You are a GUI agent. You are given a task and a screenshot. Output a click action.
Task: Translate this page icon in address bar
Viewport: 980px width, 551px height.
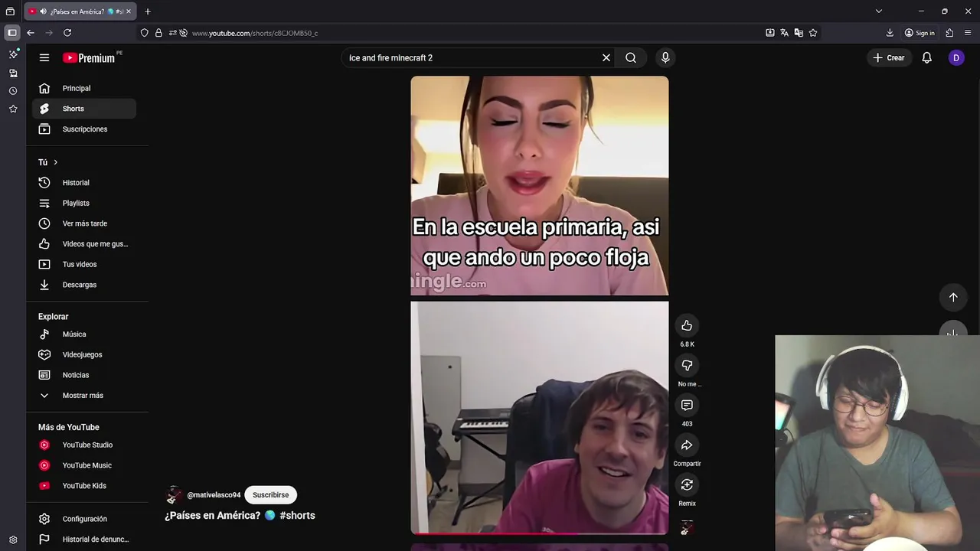pos(784,33)
